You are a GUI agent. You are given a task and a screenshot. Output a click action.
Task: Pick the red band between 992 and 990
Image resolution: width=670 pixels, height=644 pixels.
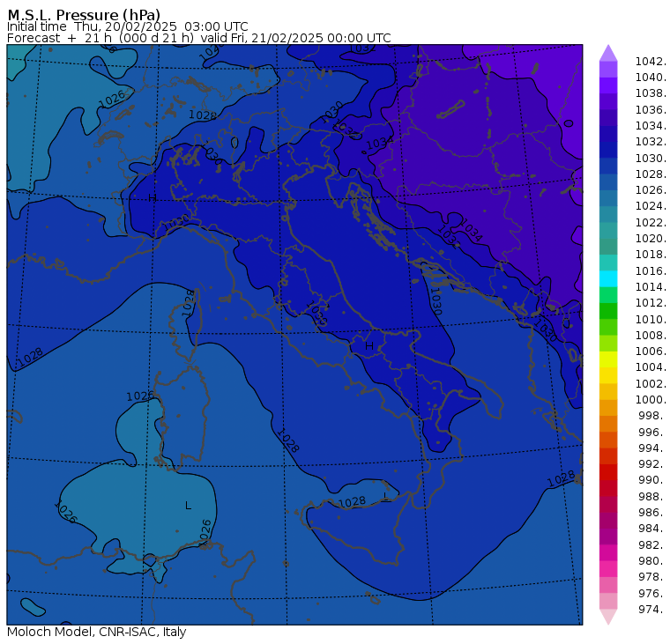[608, 472]
